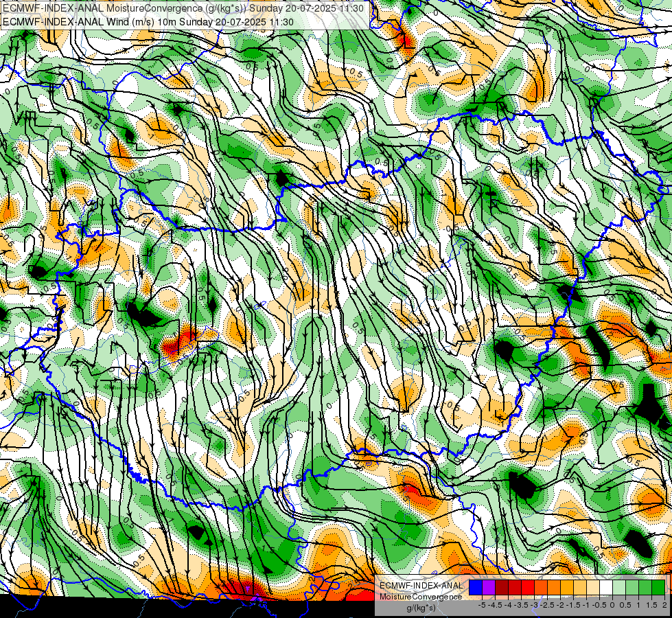Click the -3.5 legend tick label

coord(521,605)
